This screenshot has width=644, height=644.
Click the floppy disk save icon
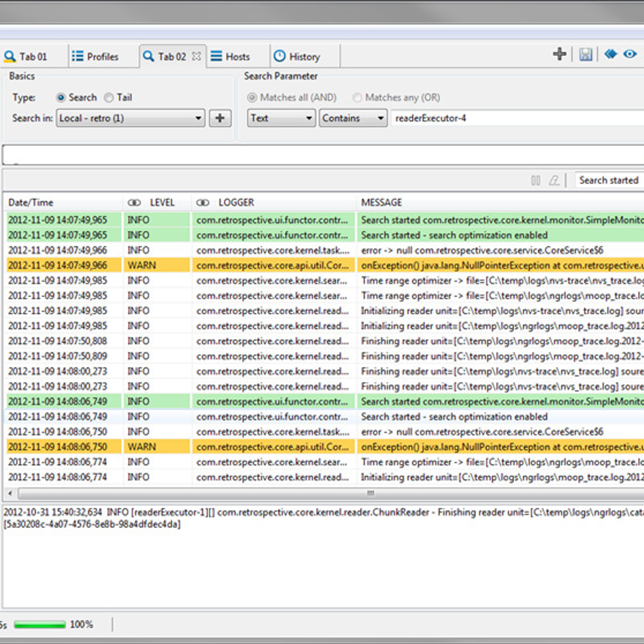(x=586, y=54)
